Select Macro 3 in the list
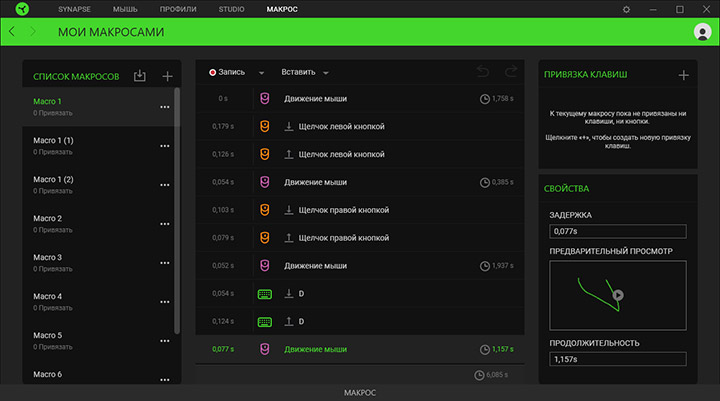 (x=98, y=263)
